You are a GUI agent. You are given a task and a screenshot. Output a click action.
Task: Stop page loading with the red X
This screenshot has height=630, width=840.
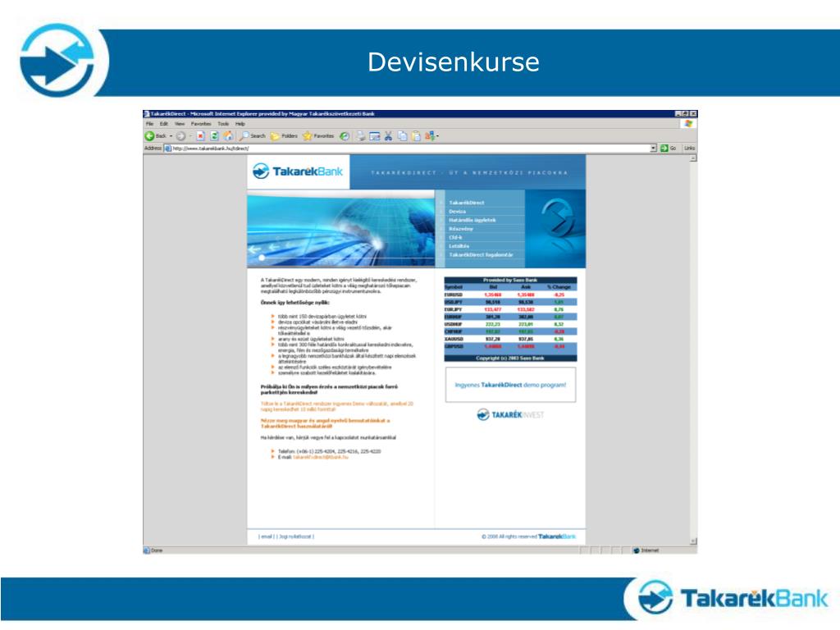[x=200, y=136]
